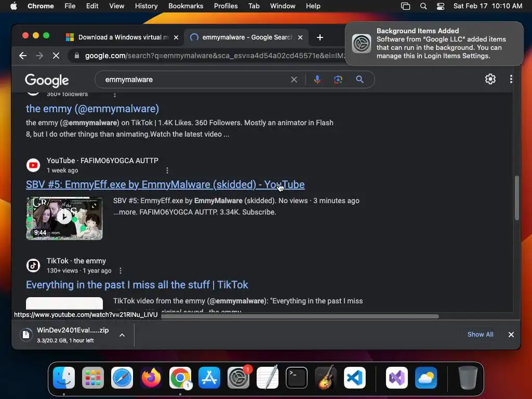Click the YouTube favicon in result
This screenshot has height=399, width=532.
point(33,165)
